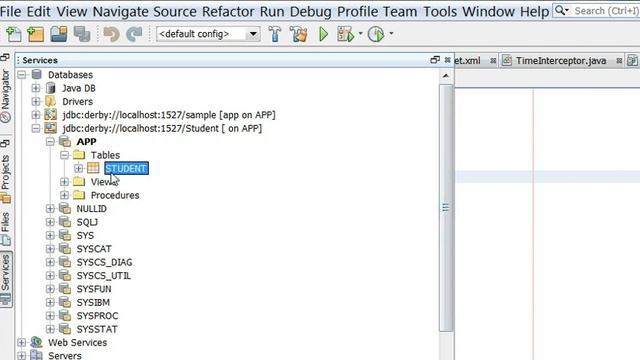Open Team menu
This screenshot has width=640, height=360.
400,11
